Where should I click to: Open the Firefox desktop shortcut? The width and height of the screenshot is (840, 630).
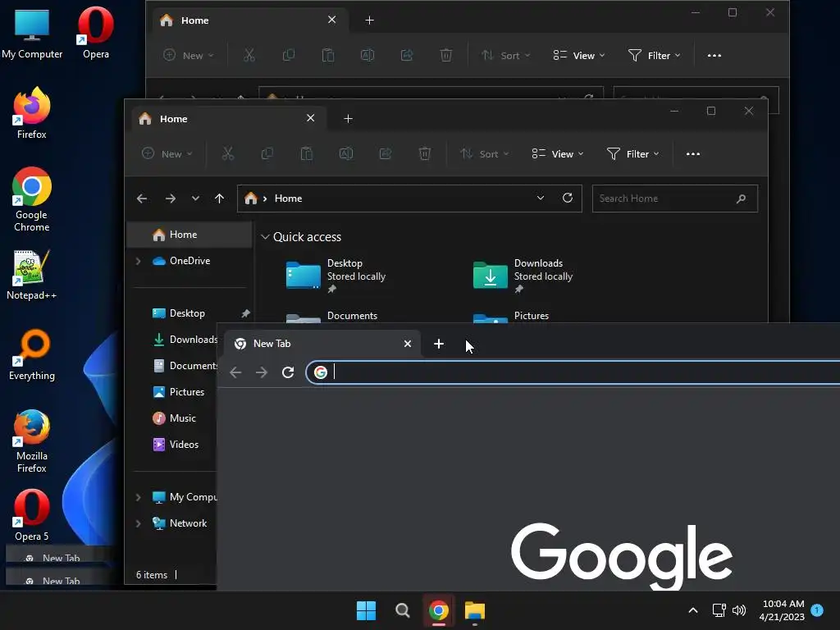[32, 113]
